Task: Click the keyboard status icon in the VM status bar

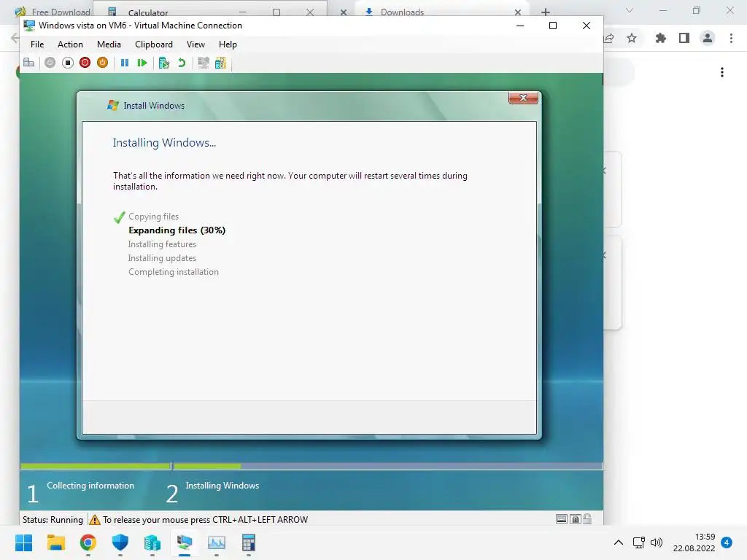Action: pos(562,519)
